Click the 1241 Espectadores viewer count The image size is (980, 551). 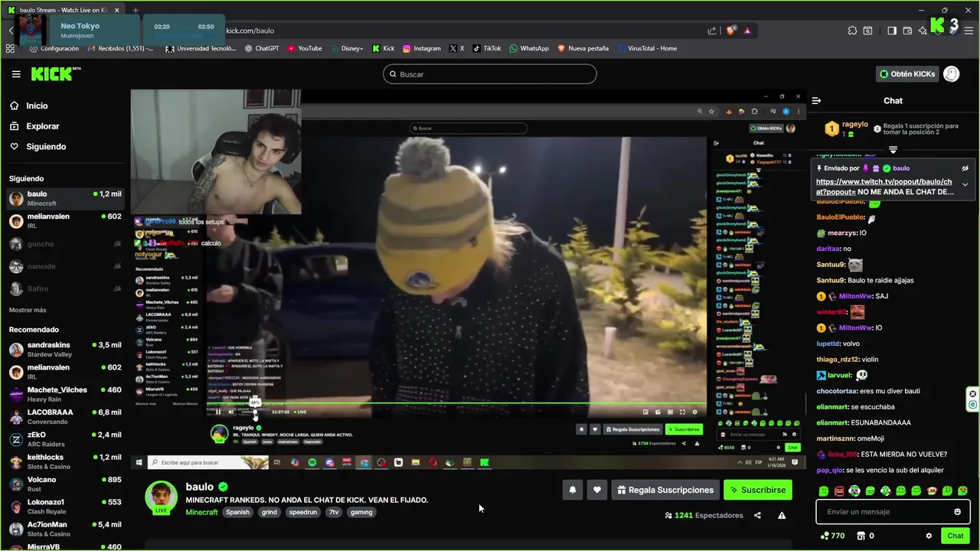tap(704, 515)
